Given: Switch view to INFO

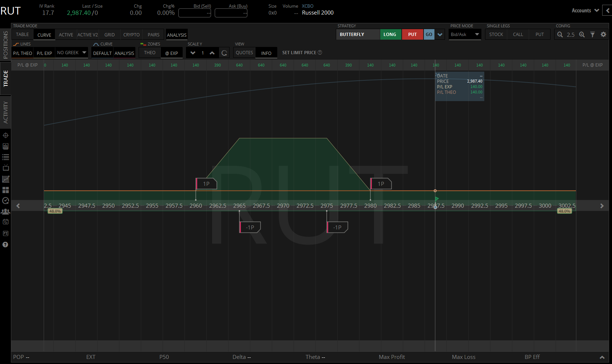Looking at the screenshot, I should [x=266, y=53].
